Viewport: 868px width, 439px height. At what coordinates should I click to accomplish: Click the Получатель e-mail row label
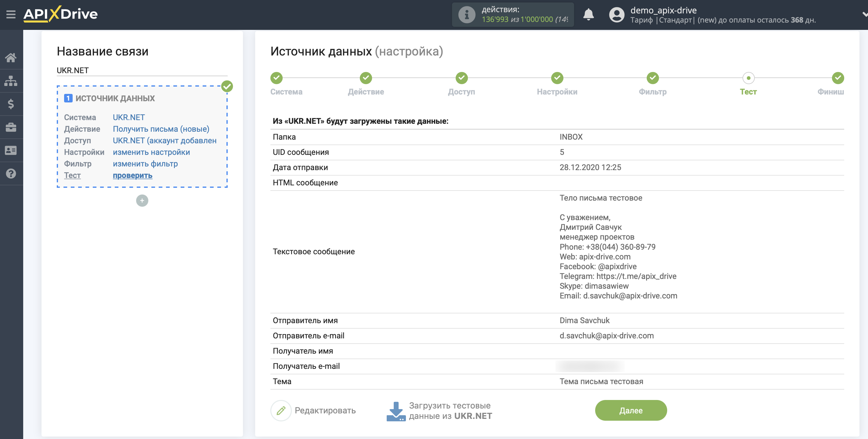pos(306,366)
